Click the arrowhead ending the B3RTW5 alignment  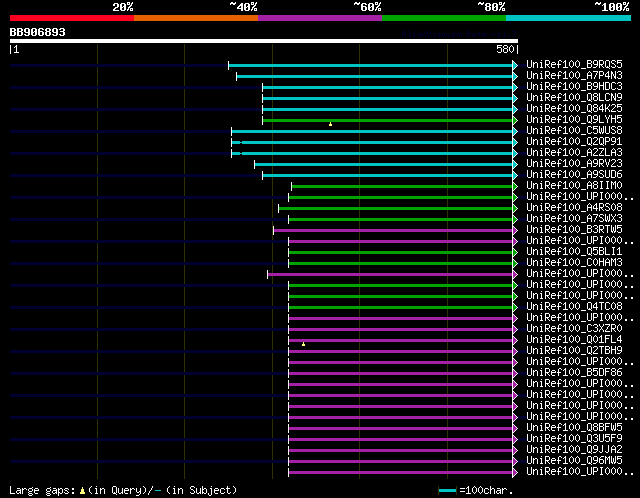[515, 231]
